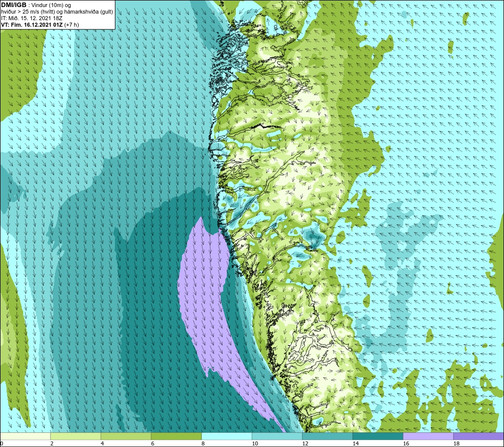Click the 'hviður > 25 m/s' legend line

(x=57, y=12)
